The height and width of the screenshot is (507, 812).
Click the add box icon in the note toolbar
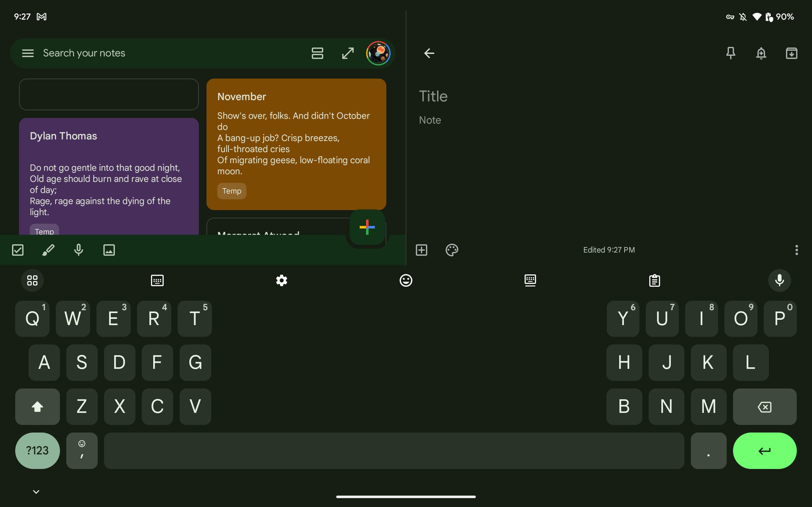[422, 250]
